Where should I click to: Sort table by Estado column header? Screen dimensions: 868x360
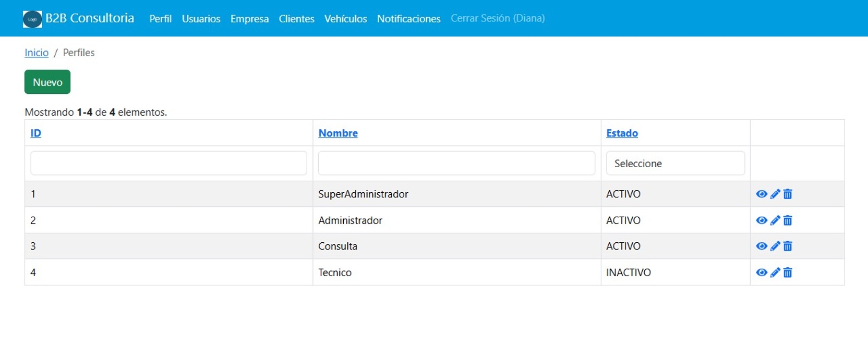622,133
